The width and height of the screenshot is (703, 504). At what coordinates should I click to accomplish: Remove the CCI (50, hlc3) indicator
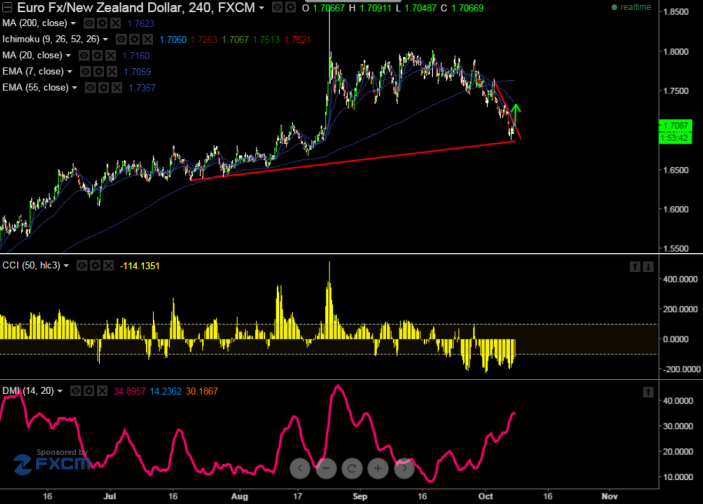(108, 266)
